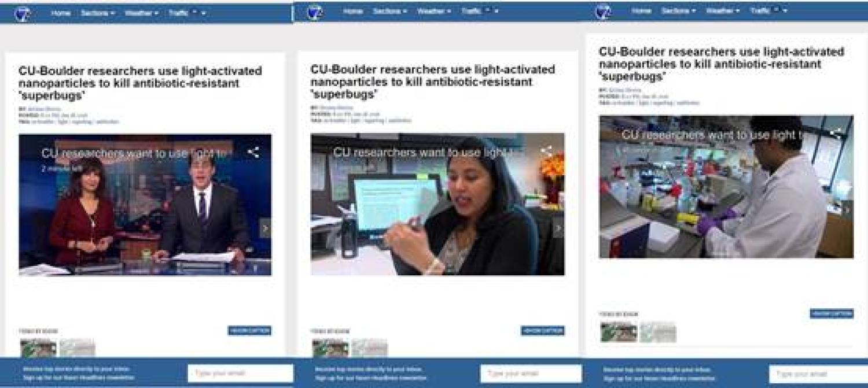
Task: Click the share icon on the woman-at-computer video
Action: pyautogui.click(x=546, y=152)
